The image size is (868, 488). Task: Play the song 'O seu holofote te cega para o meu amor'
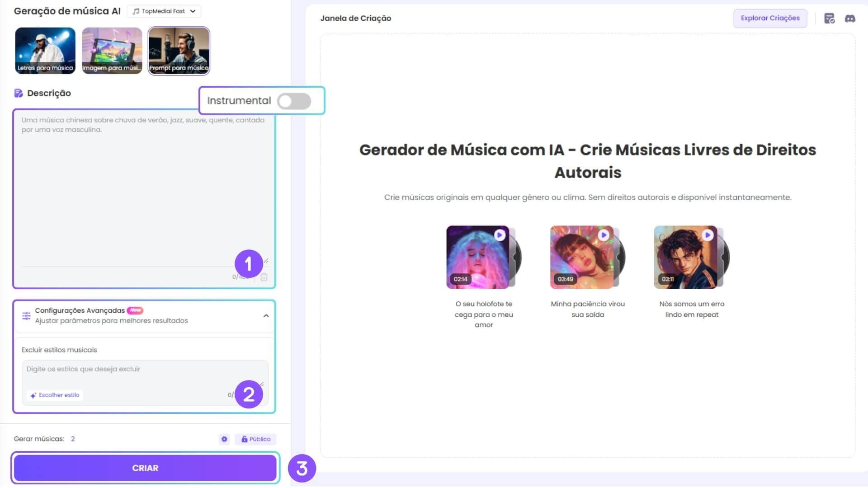click(499, 235)
